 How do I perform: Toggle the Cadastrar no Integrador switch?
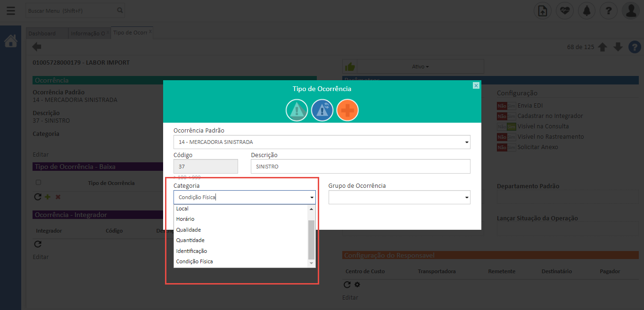click(x=506, y=116)
